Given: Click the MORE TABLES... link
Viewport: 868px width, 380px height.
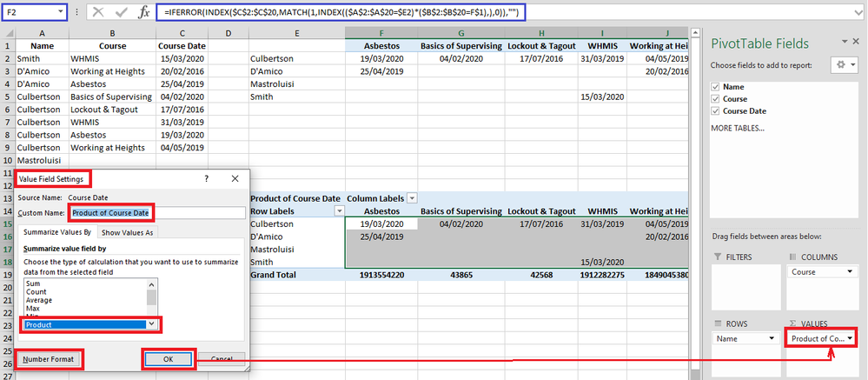Looking at the screenshot, I should (738, 129).
